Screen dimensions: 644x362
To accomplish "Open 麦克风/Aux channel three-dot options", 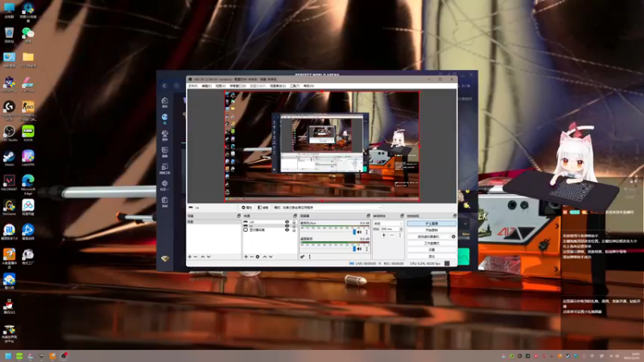I will pos(367,232).
